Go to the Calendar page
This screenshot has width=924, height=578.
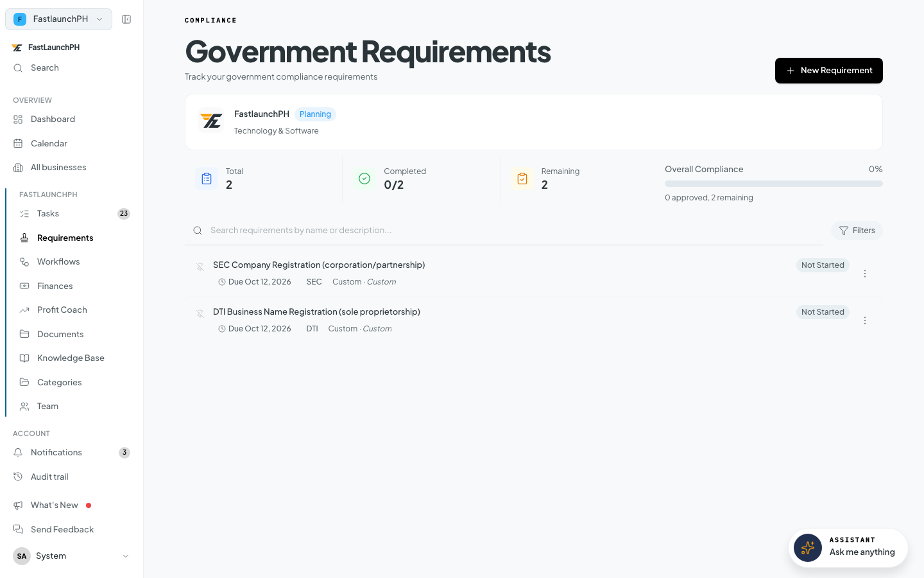[71, 143]
